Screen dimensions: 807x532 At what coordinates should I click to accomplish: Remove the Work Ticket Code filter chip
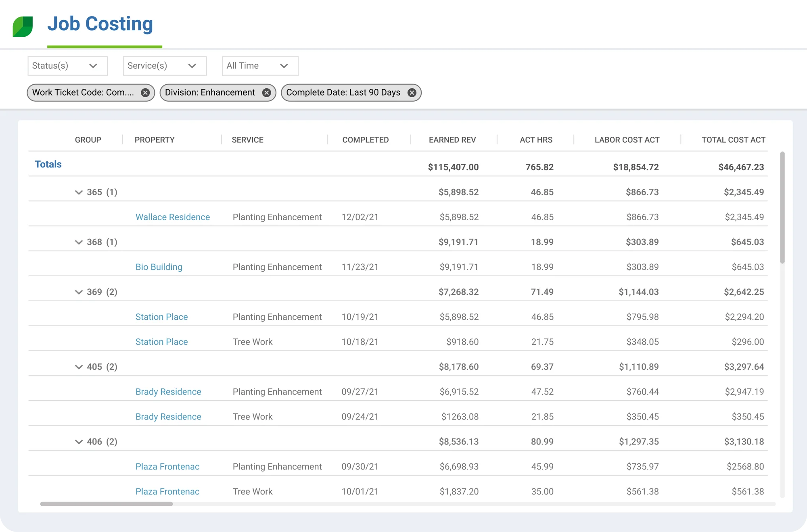[x=146, y=92]
